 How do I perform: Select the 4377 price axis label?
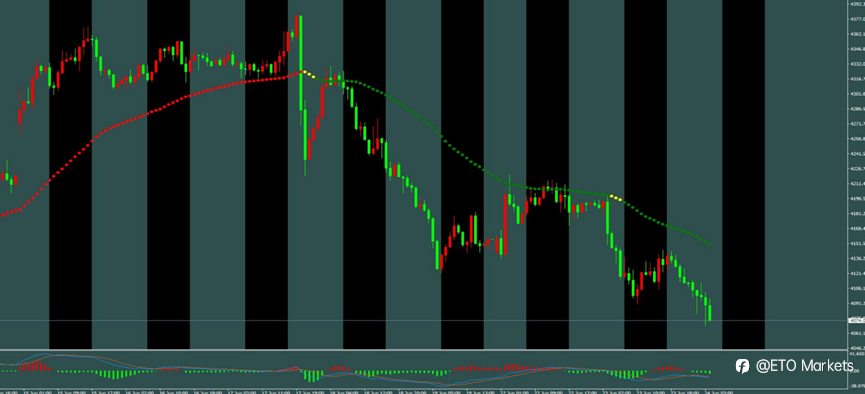(858, 19)
